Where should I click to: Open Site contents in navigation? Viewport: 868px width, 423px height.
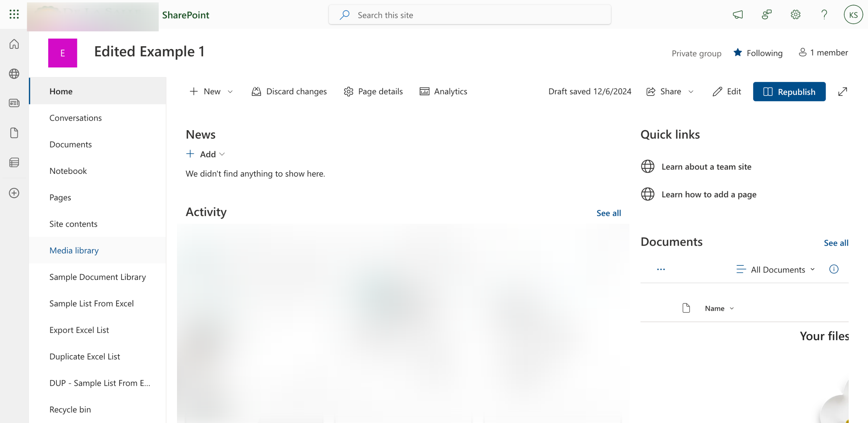[73, 224]
